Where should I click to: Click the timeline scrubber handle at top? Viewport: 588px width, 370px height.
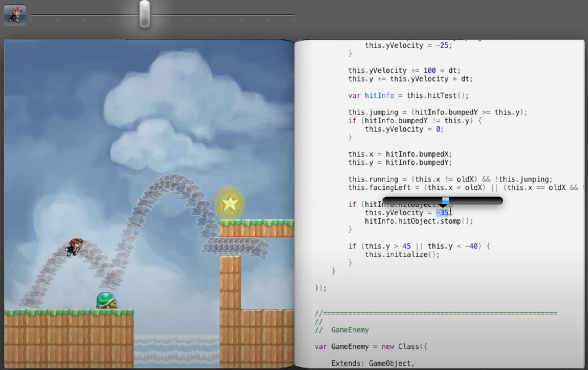144,14
